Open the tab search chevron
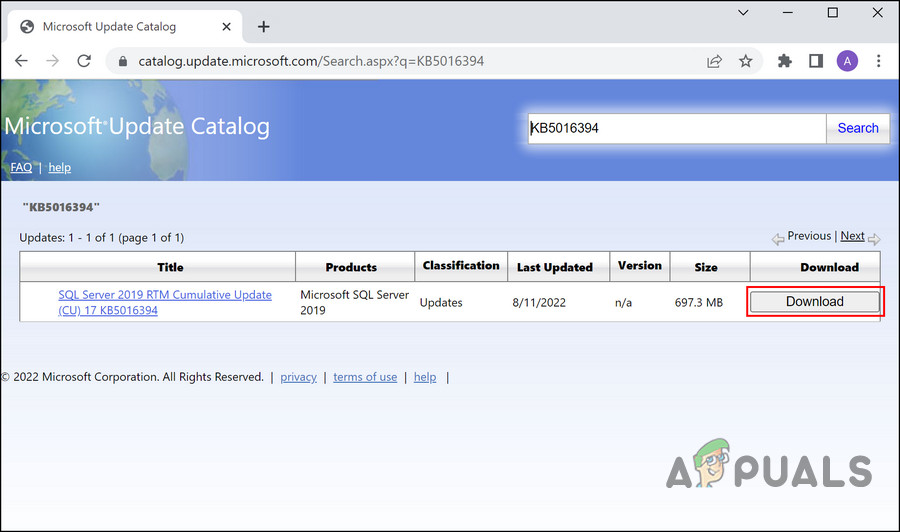900x532 pixels. (743, 12)
